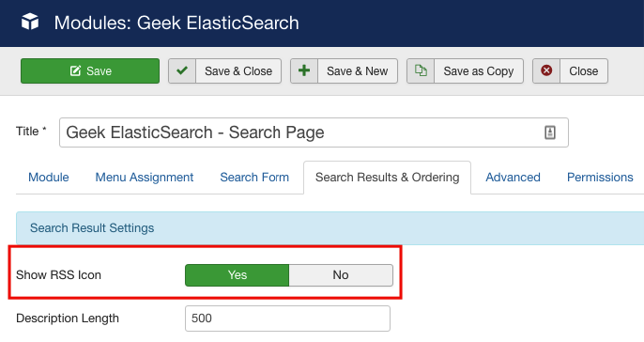Open the Search Form tab

tap(254, 178)
